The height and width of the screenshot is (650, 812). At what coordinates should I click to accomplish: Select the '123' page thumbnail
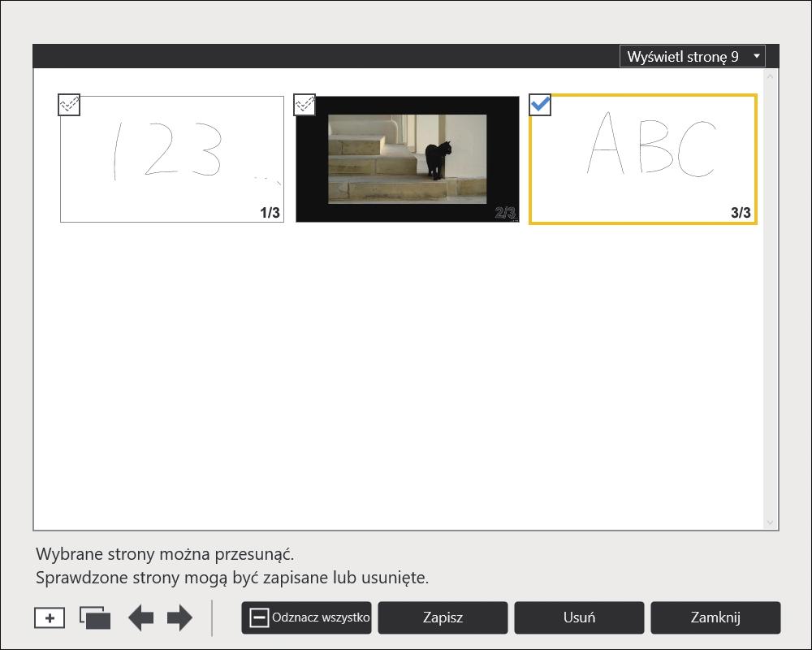click(x=172, y=159)
